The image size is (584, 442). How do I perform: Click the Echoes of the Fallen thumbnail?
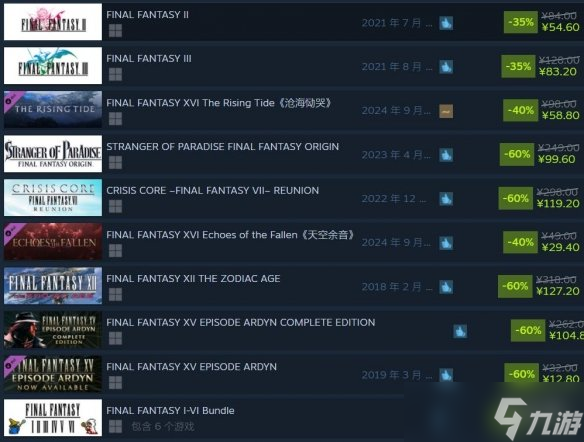coord(53,241)
